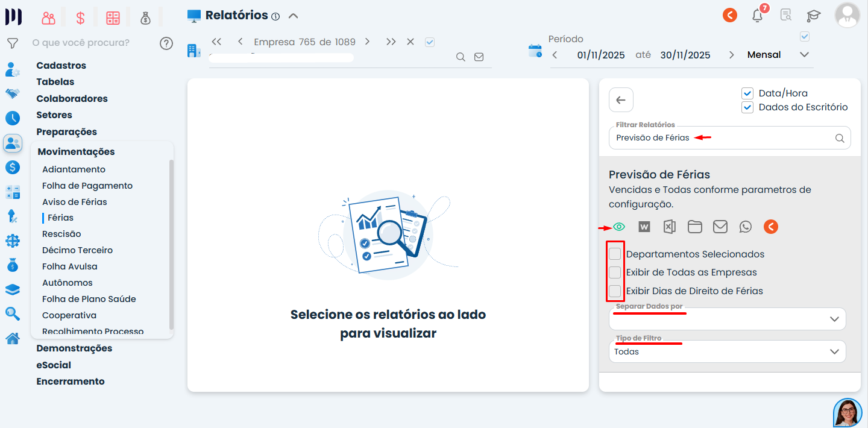Open the Tabelas menu
Image resolution: width=868 pixels, height=428 pixels.
(x=55, y=81)
